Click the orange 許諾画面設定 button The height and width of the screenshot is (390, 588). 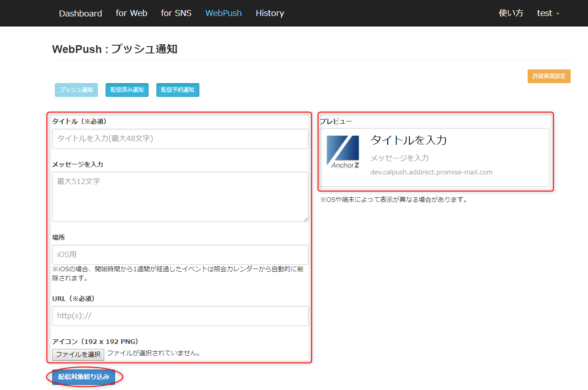(x=549, y=76)
